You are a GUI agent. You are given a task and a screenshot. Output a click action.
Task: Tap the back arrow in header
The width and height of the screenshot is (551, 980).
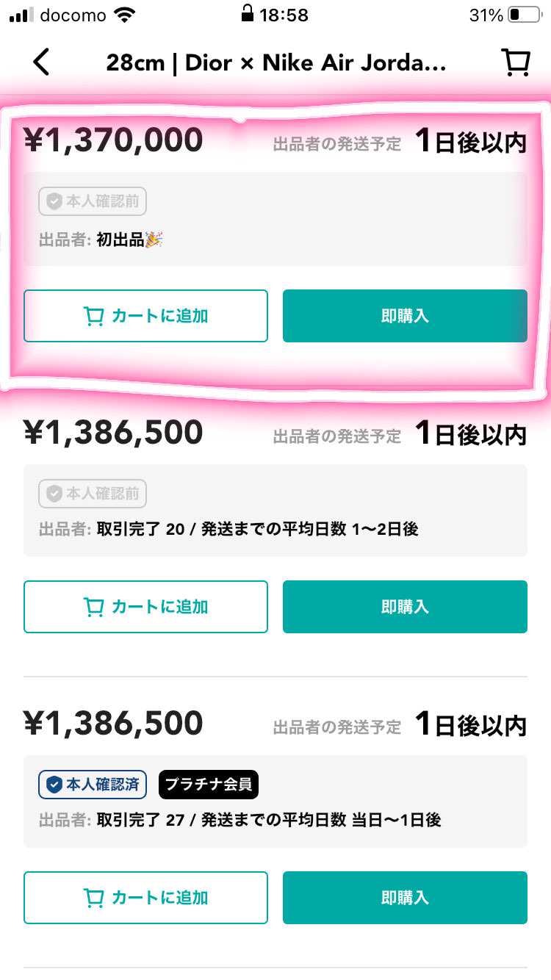(41, 62)
